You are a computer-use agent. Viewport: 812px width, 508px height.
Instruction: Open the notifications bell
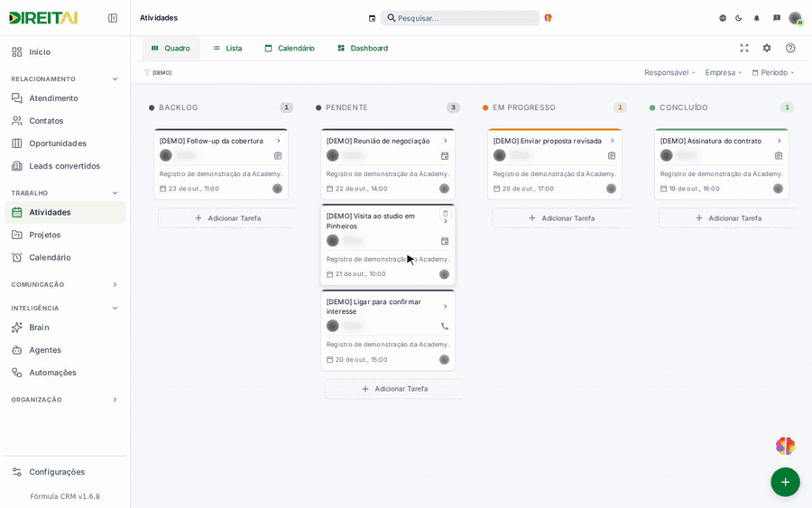point(757,18)
